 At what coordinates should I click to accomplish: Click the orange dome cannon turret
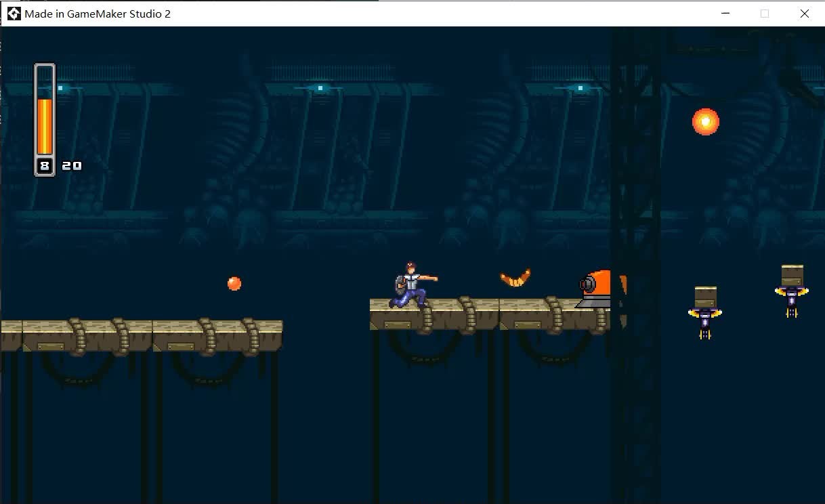tap(600, 289)
